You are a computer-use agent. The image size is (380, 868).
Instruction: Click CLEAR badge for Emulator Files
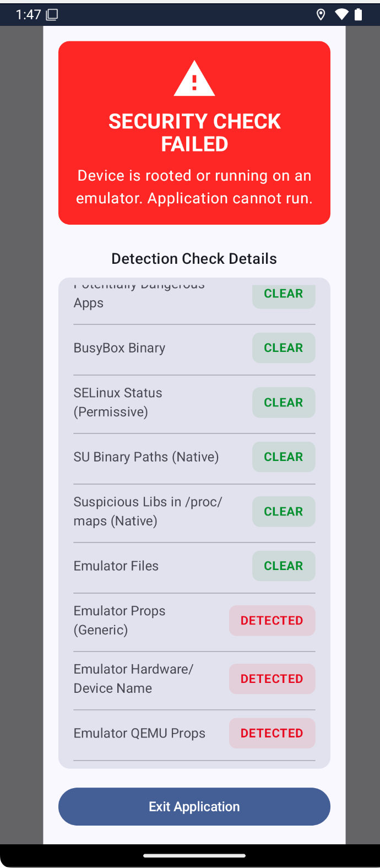coord(284,566)
